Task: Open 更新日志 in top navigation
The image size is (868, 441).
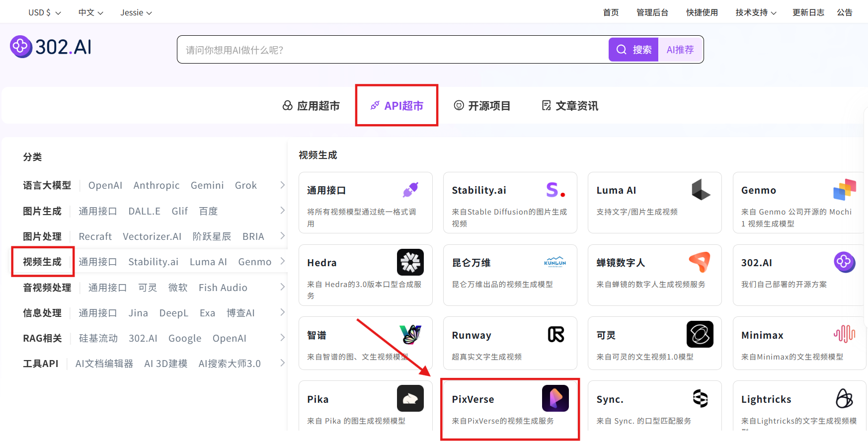Action: (808, 12)
